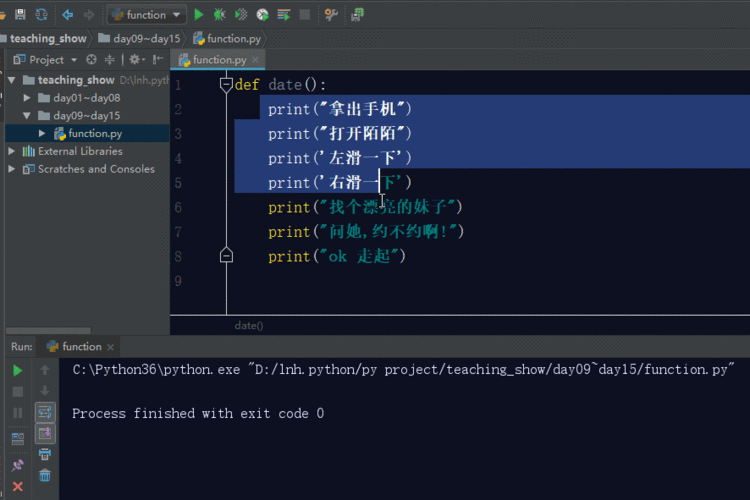This screenshot has width=750, height=500.
Task: Click the Synchronize icon in top toolbar
Action: click(41, 14)
